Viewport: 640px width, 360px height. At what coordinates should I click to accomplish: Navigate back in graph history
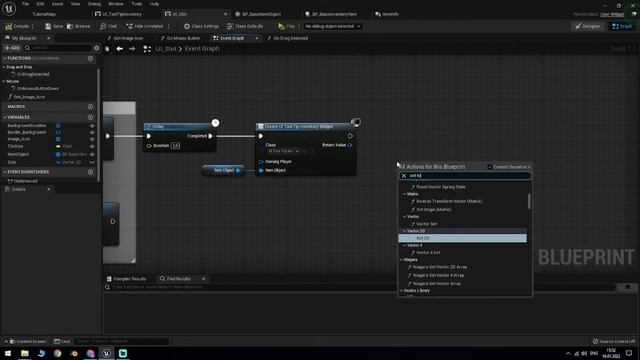(119, 49)
